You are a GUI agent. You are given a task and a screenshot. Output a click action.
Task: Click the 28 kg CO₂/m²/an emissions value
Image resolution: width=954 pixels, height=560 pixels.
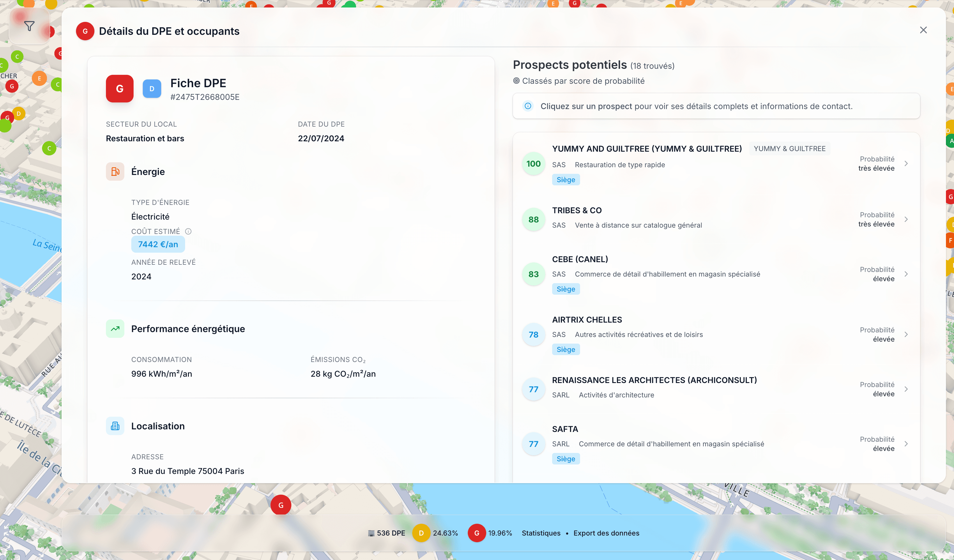tap(343, 374)
